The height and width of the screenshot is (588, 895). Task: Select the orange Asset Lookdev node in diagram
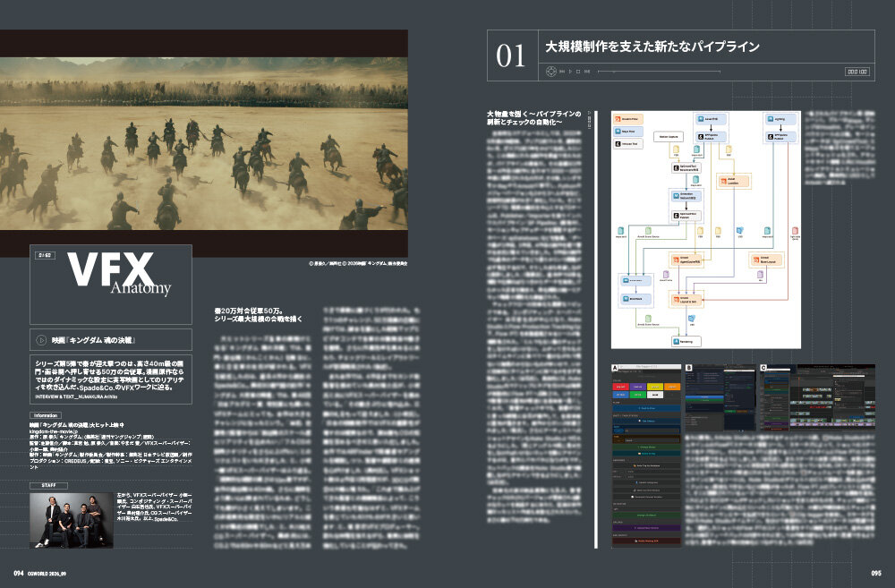[734, 181]
